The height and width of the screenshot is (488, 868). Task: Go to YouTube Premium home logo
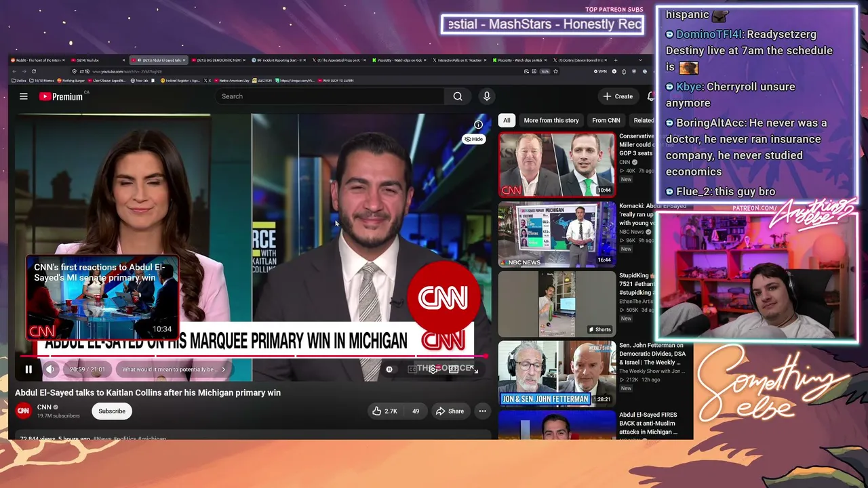pos(61,96)
